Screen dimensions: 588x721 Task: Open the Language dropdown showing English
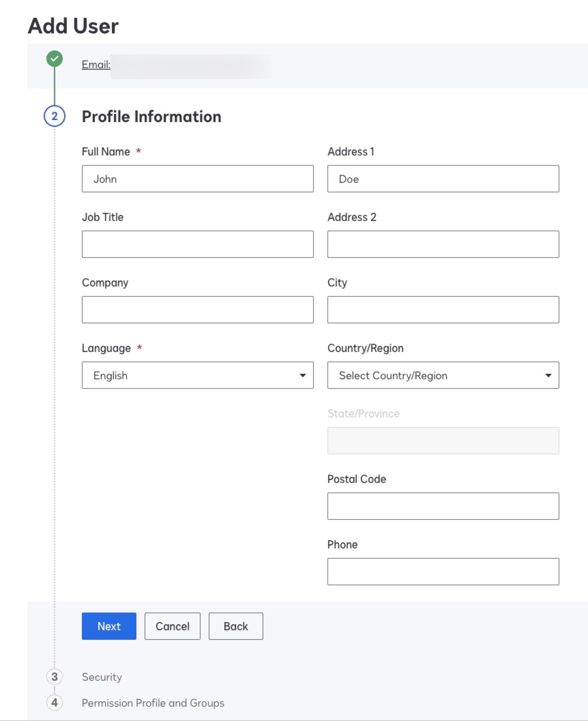197,375
